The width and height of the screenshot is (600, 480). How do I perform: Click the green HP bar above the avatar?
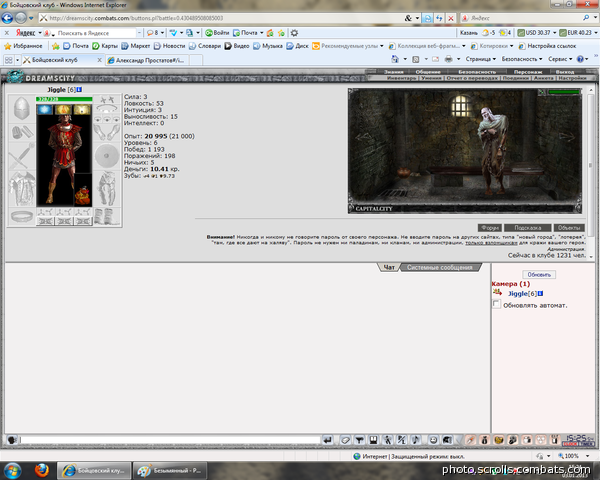tap(64, 99)
